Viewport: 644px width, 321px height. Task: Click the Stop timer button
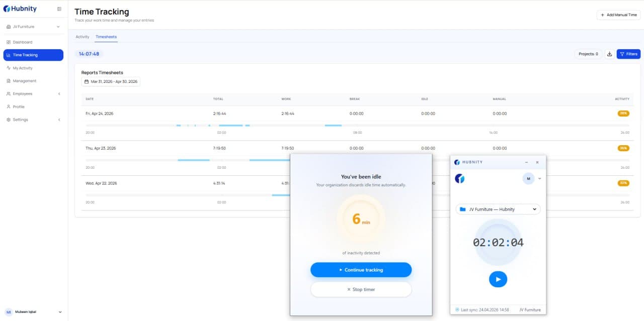point(361,289)
